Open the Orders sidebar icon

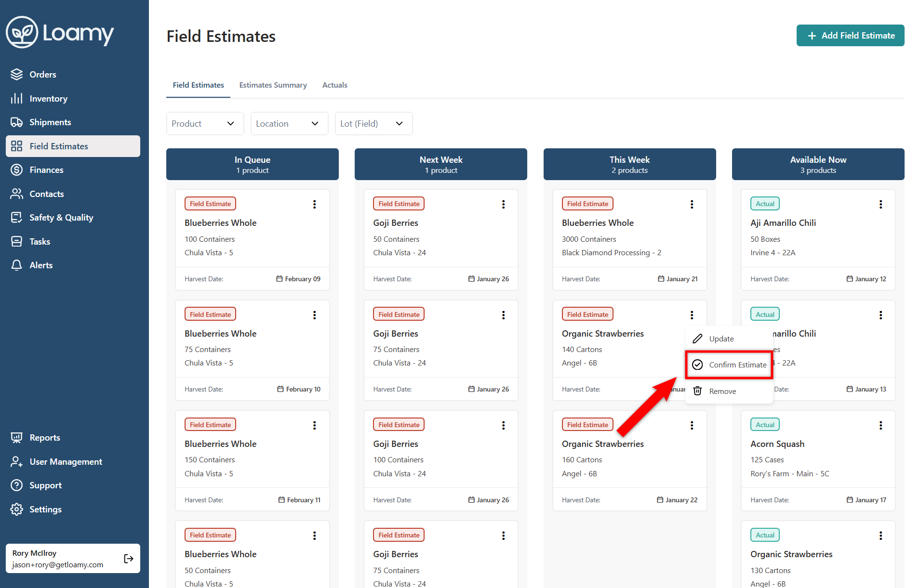(17, 75)
